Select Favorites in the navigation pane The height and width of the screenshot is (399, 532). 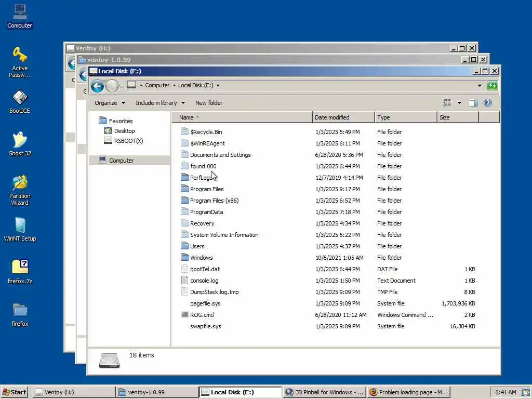tap(121, 121)
